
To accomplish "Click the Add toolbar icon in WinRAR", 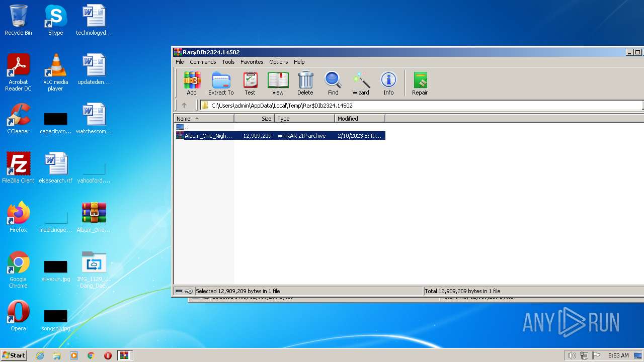I will (192, 83).
